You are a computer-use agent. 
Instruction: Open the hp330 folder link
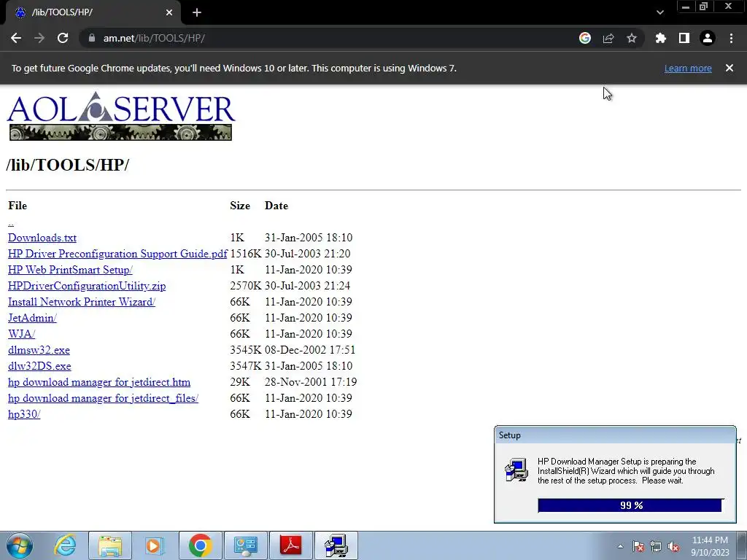24,414
